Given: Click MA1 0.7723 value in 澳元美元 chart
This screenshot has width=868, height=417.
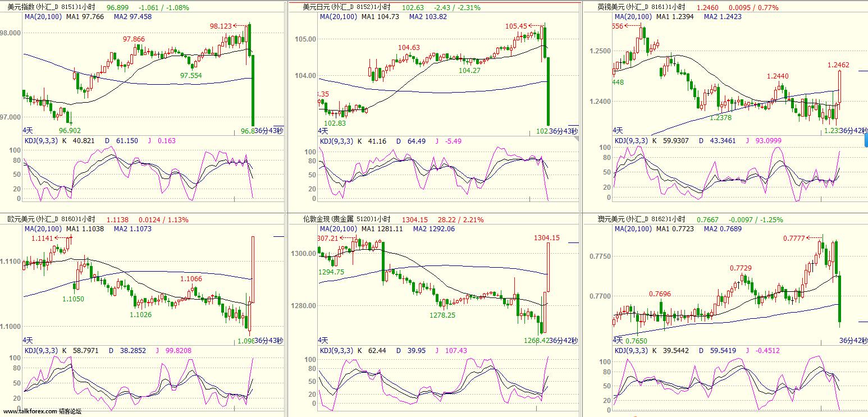Looking at the screenshot, I should tap(675, 229).
